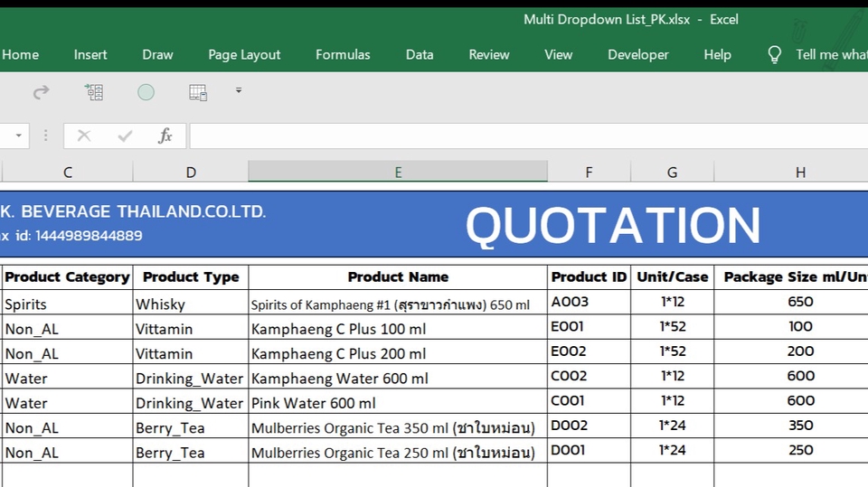
Task: Click the QUOTATION title cell
Action: (x=613, y=225)
